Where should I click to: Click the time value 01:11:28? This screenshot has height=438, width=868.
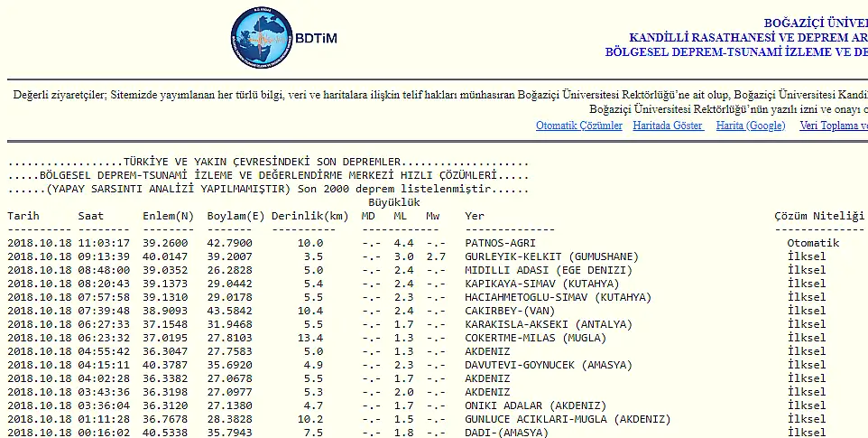click(104, 419)
